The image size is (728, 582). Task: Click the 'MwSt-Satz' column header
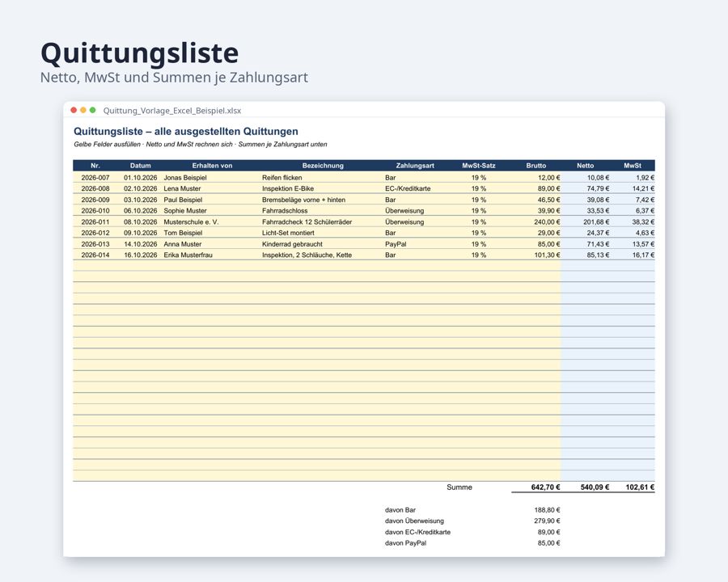coord(479,166)
